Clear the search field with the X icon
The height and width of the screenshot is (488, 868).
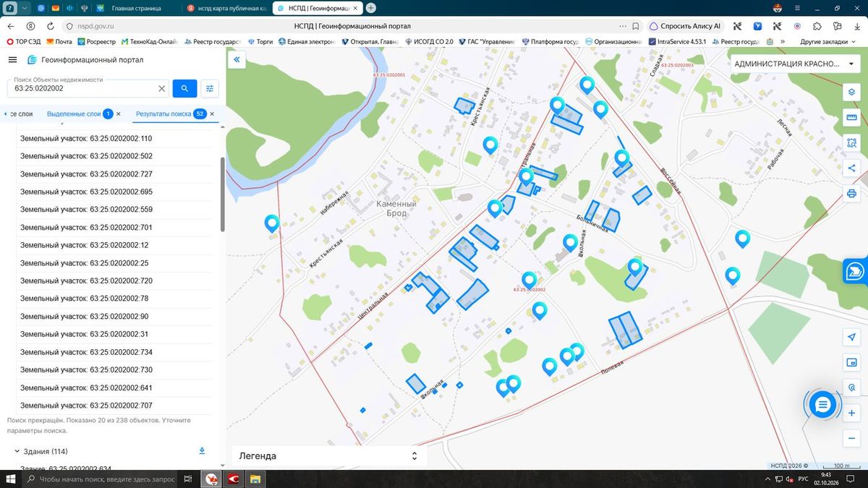(x=162, y=88)
